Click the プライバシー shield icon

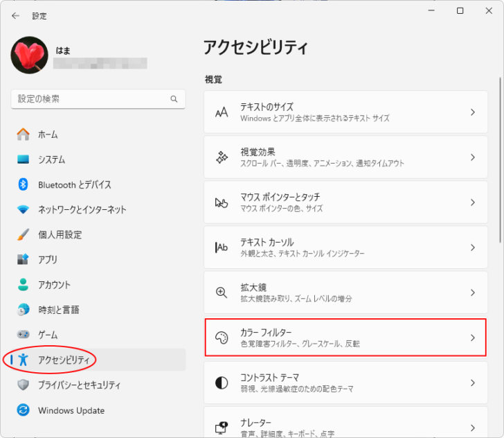23,385
